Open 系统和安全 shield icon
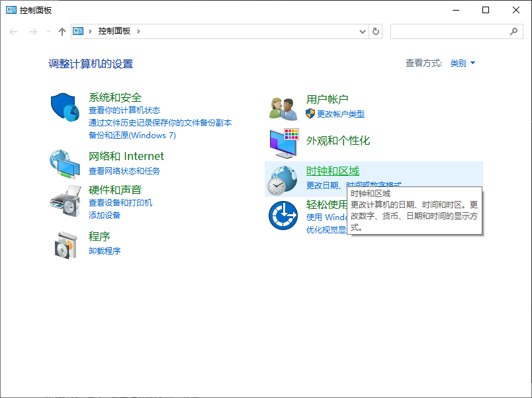The image size is (532, 398). (x=64, y=106)
